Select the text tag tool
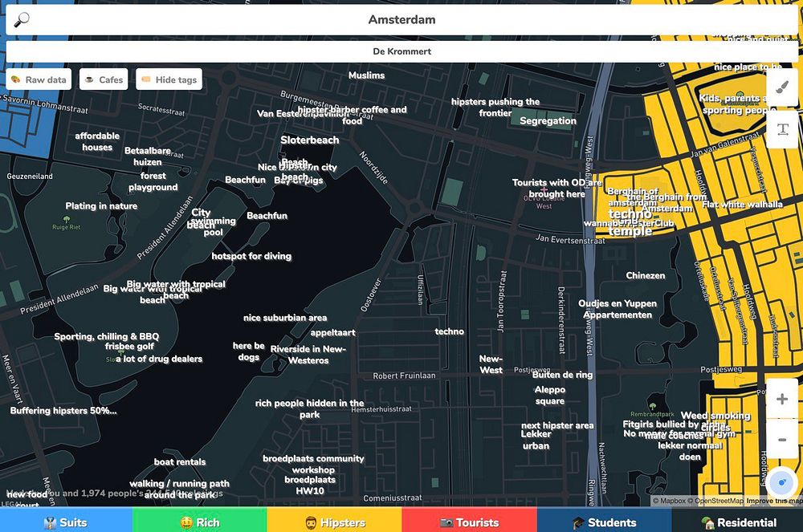Screen dimensions: 803x532 [782, 129]
